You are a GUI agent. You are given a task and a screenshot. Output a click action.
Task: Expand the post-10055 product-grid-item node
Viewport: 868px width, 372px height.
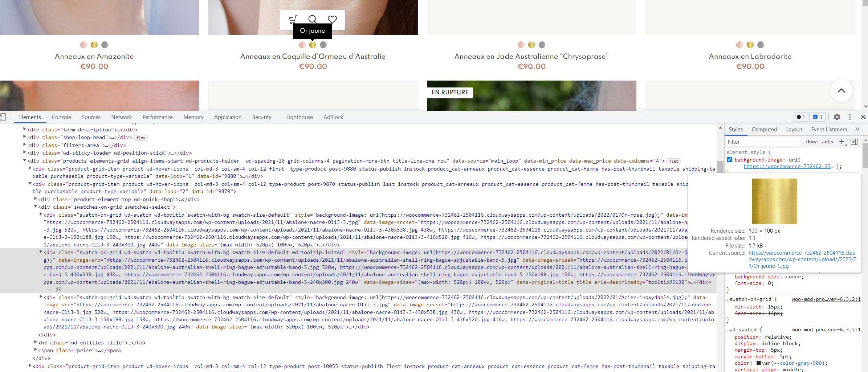(x=30, y=366)
